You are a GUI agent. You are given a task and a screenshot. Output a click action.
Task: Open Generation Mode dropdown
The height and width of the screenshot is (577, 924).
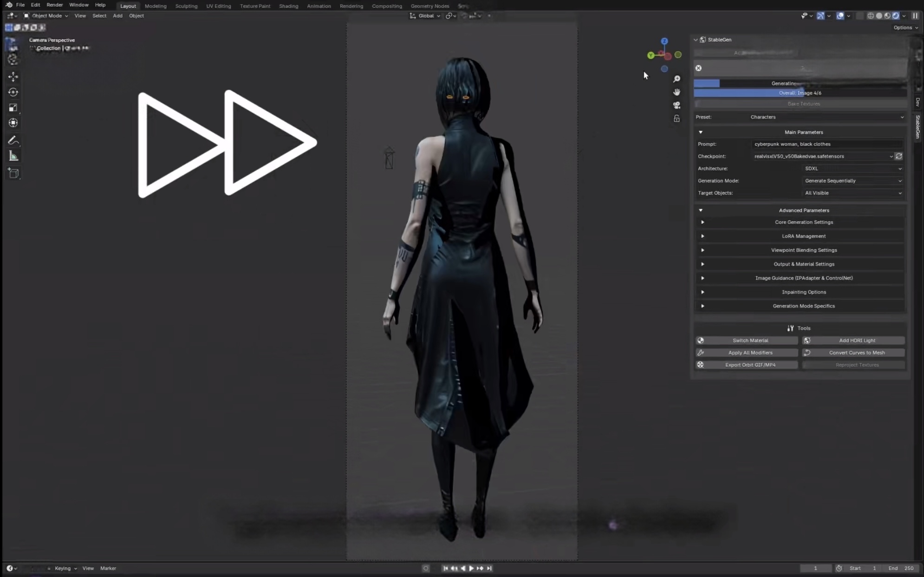(x=852, y=181)
